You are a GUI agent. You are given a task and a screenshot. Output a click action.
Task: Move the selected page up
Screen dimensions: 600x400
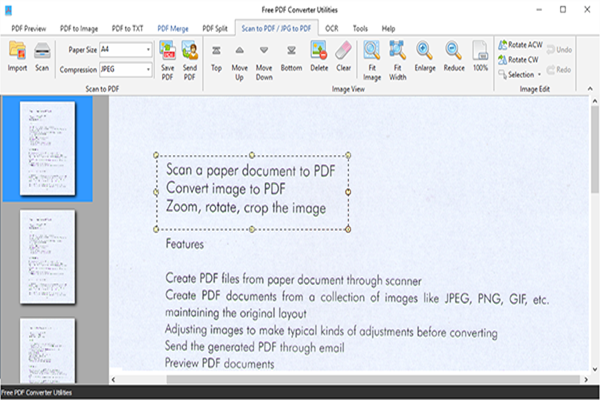pos(240,52)
